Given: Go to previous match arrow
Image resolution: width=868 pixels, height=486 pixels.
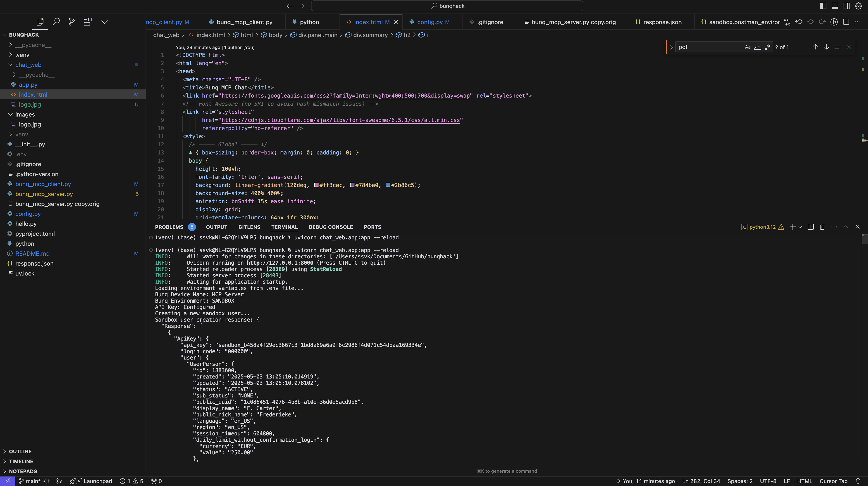Looking at the screenshot, I should point(815,47).
